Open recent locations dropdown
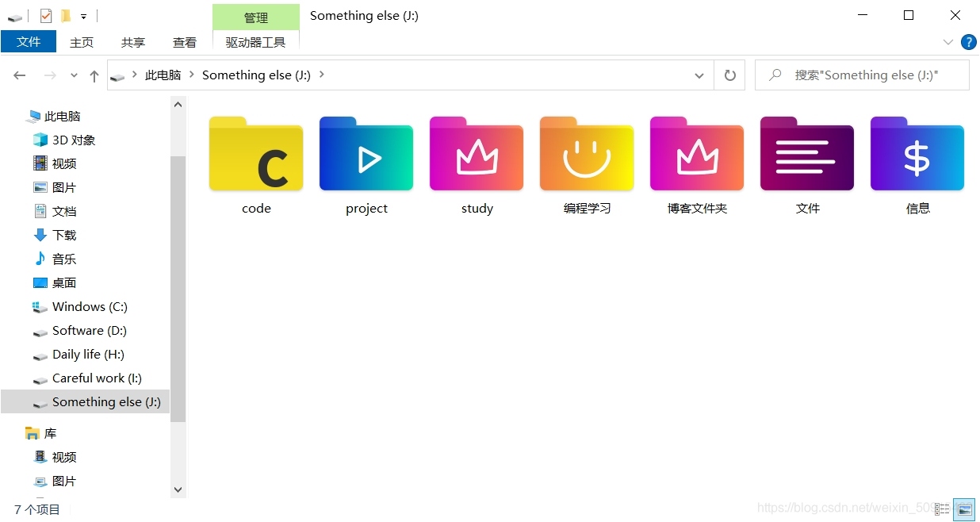 tap(75, 75)
